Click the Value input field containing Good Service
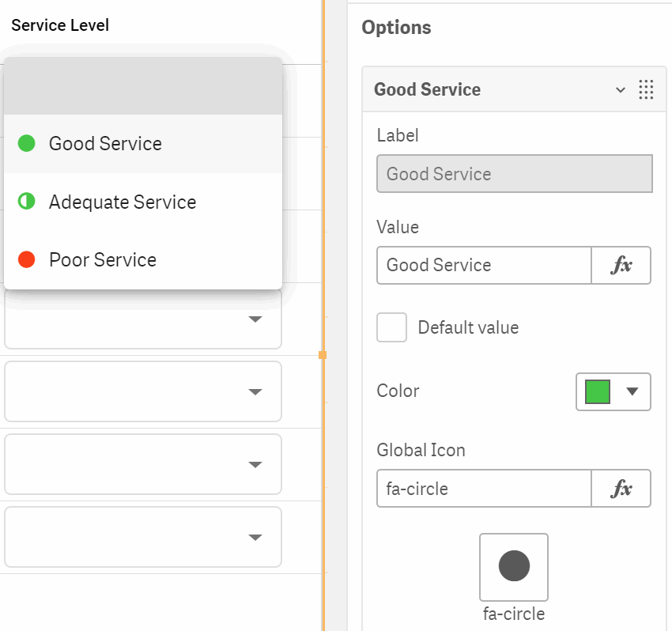 [x=484, y=265]
